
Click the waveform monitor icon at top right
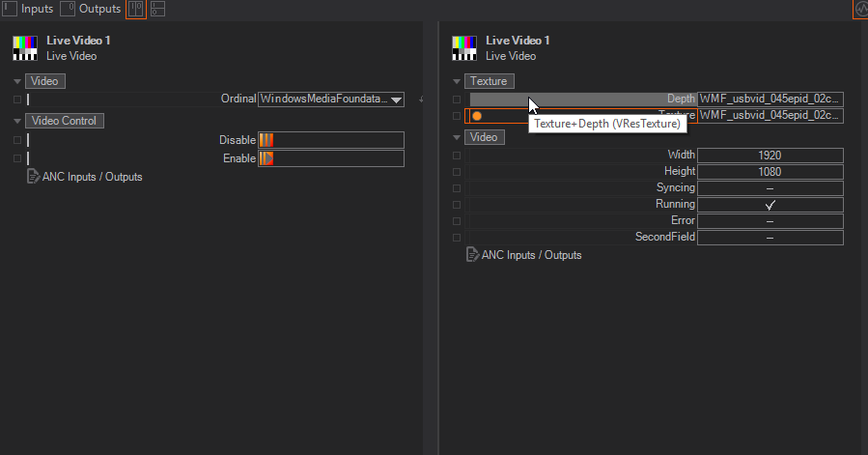pos(859,9)
